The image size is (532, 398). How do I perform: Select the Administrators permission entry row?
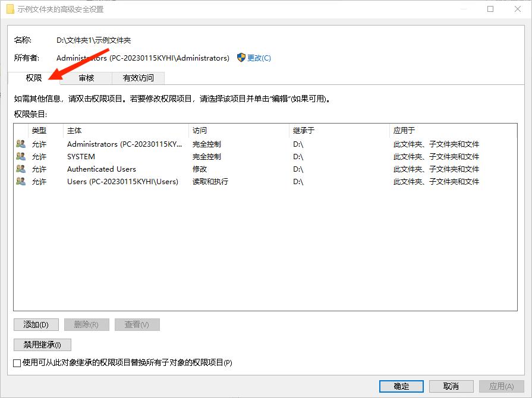[x=119, y=144]
